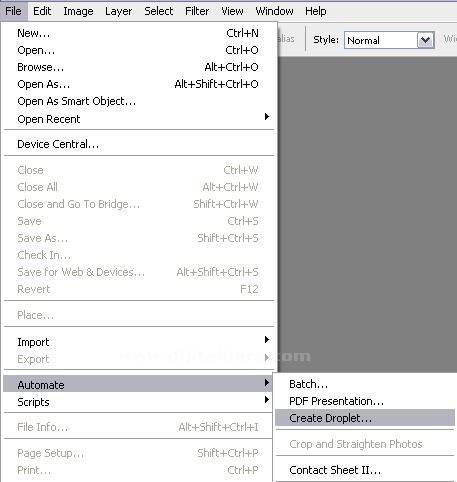Viewport: 457px width, 482px height.
Task: Select Browse… menu entry
Action: point(139,67)
